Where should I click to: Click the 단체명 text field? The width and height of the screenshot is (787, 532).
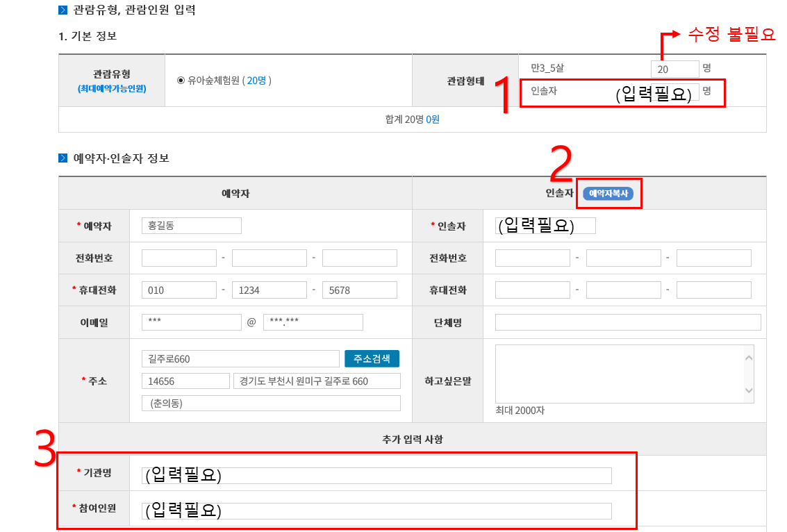pyautogui.click(x=627, y=322)
